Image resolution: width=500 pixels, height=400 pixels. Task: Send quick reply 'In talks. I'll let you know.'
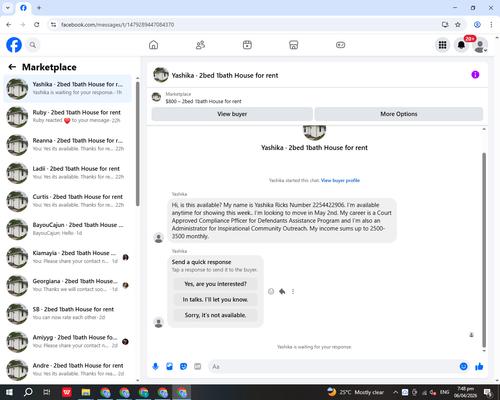click(x=215, y=300)
